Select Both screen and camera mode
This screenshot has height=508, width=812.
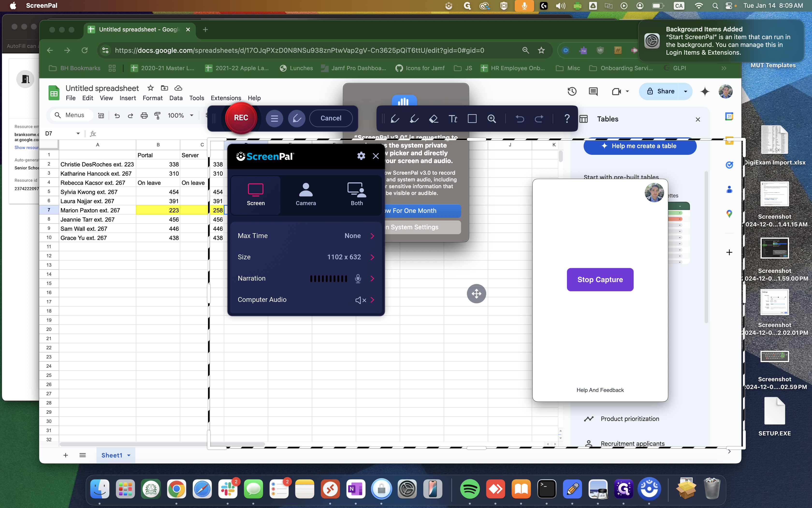pyautogui.click(x=357, y=195)
